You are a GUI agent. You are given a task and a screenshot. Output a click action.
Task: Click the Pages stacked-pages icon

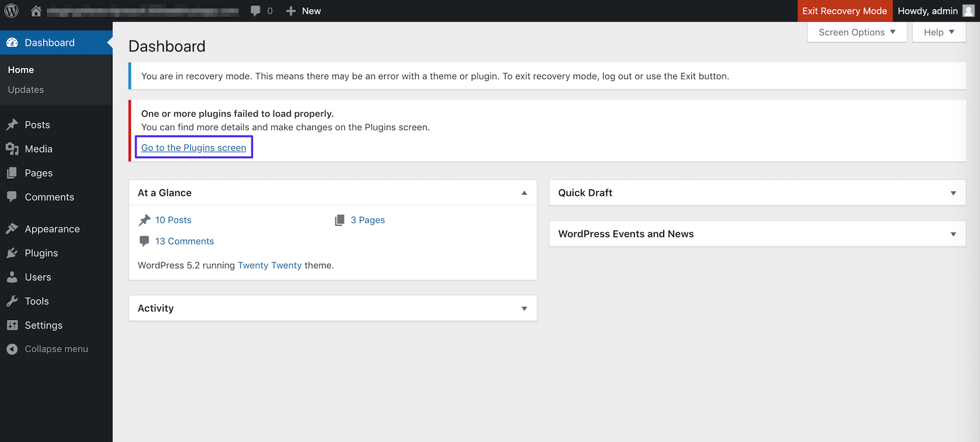pos(12,172)
